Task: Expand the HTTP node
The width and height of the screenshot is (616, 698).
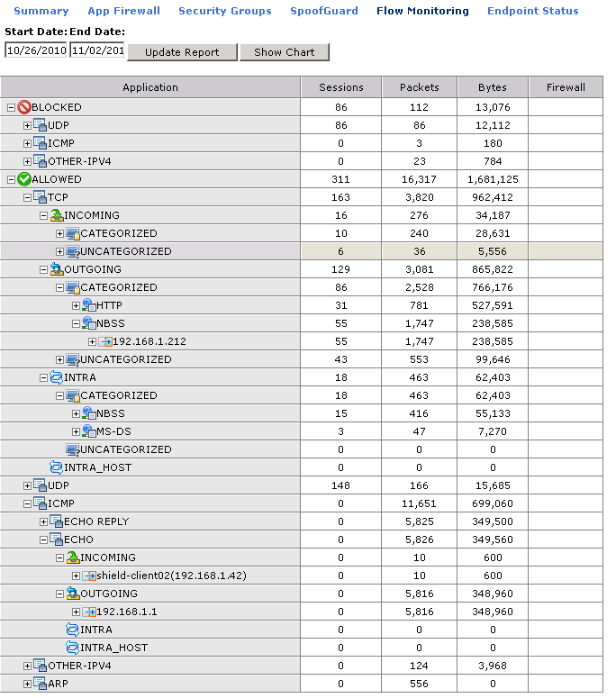Action: (77, 306)
